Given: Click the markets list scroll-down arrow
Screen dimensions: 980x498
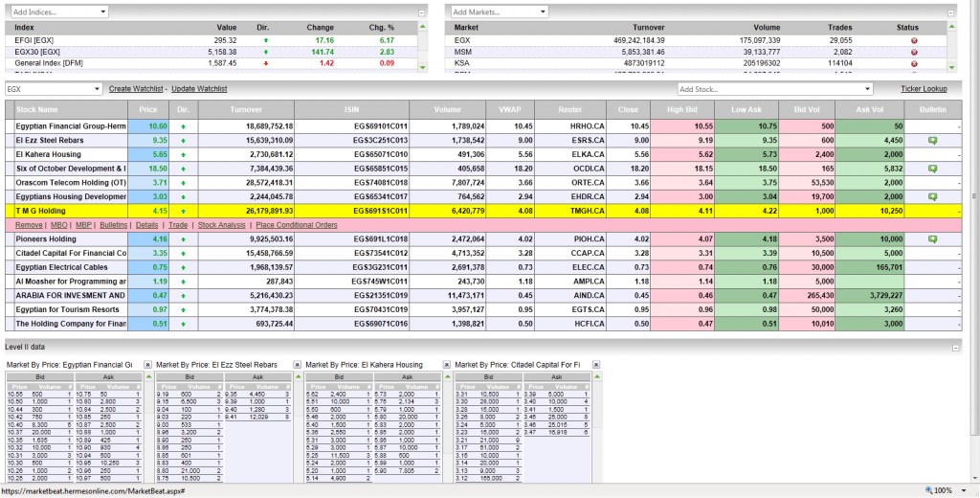Looking at the screenshot, I should tap(952, 67).
